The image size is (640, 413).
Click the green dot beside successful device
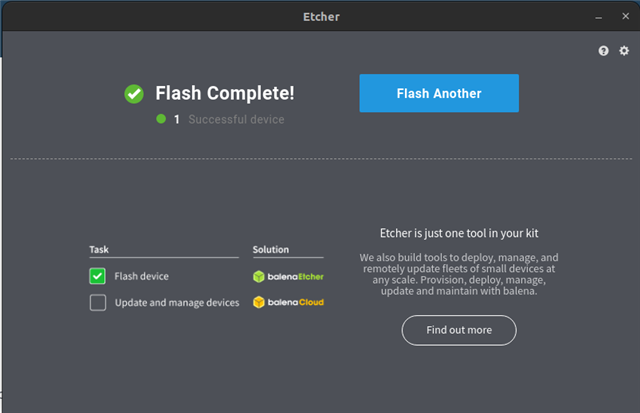161,119
